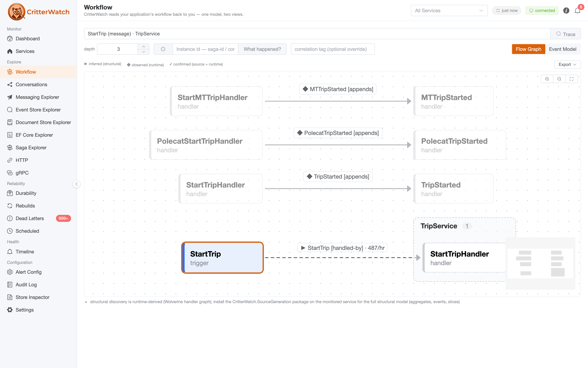Click the What happened? button
Viewport: 588px width, 368px height.
262,49
